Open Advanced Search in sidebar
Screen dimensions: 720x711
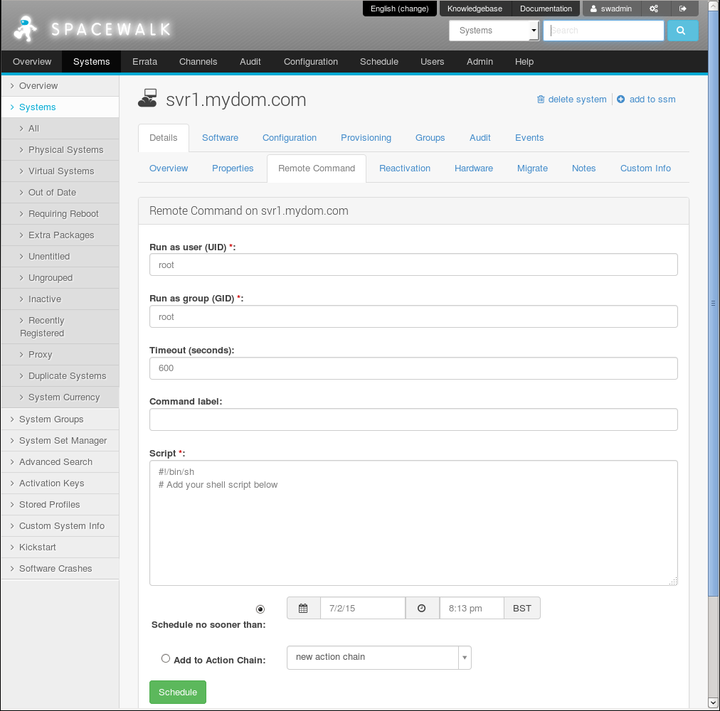coord(56,462)
